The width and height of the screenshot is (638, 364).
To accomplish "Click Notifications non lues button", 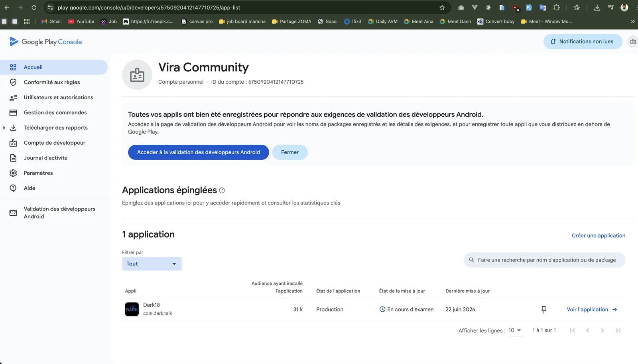I will point(583,41).
